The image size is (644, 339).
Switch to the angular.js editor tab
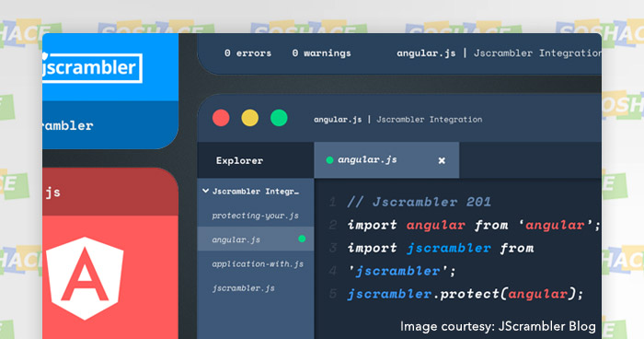click(386, 160)
